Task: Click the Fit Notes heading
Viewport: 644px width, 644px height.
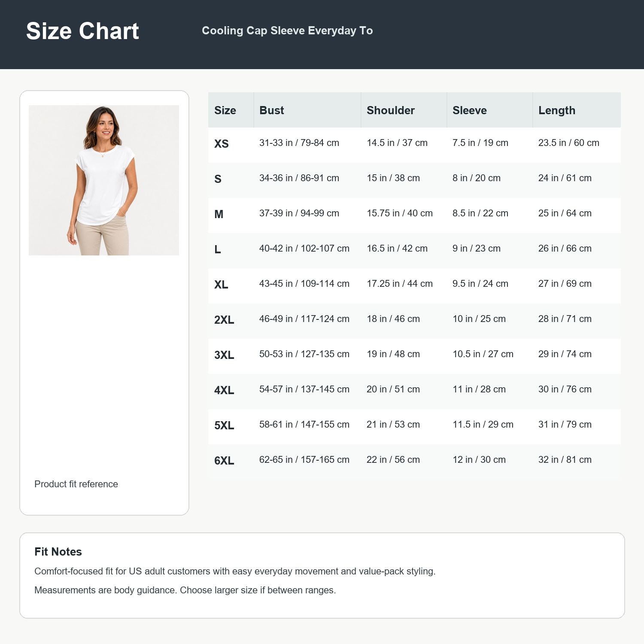Action: point(58,552)
